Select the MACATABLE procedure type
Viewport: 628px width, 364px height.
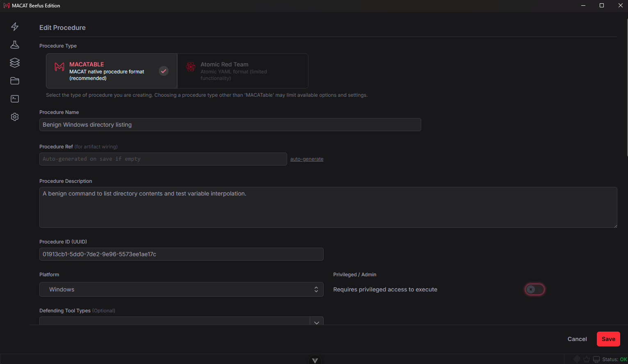112,71
